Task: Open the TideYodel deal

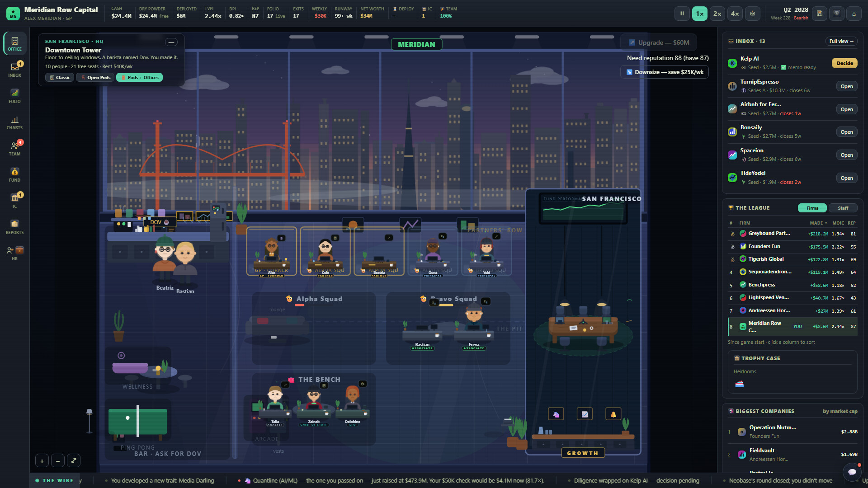Action: [x=846, y=178]
